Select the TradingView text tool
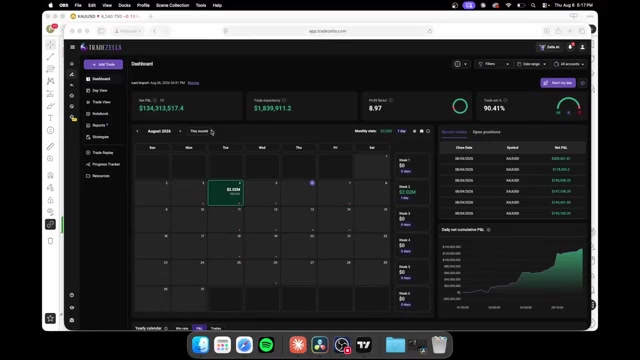The height and width of the screenshot is (360, 640). [x=50, y=118]
